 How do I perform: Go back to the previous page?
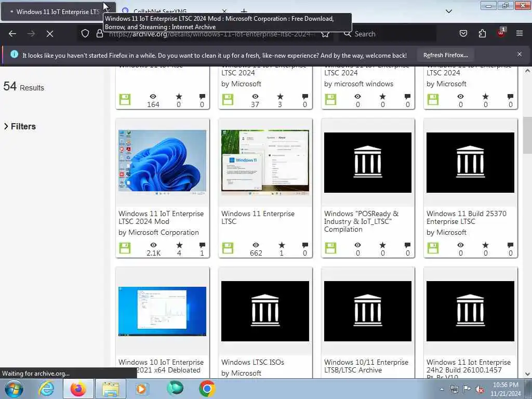(12, 34)
